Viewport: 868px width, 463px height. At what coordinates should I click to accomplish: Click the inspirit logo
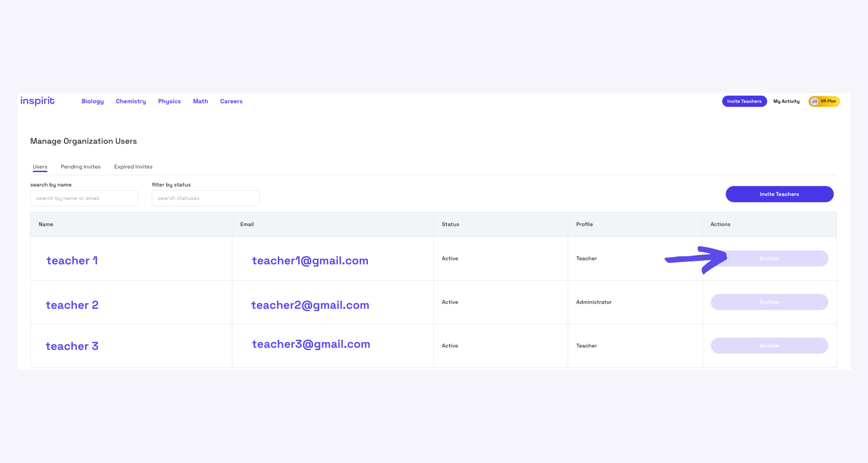[38, 101]
